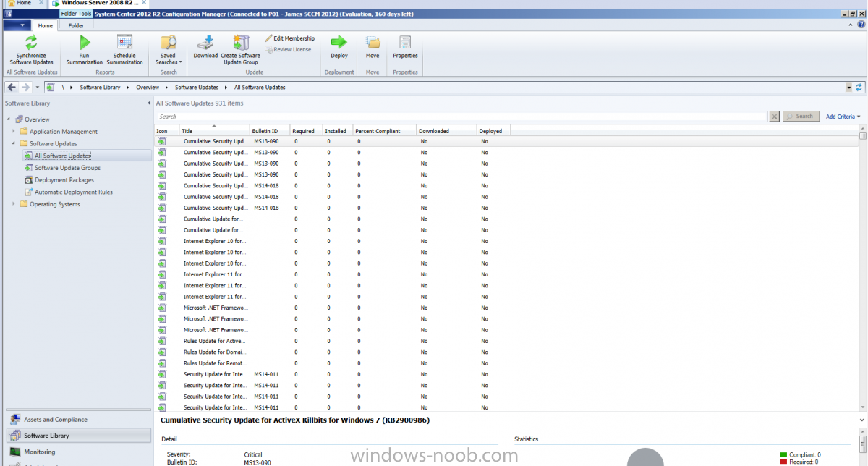
Task: Refresh the view using address bar refresh icon
Action: (859, 88)
